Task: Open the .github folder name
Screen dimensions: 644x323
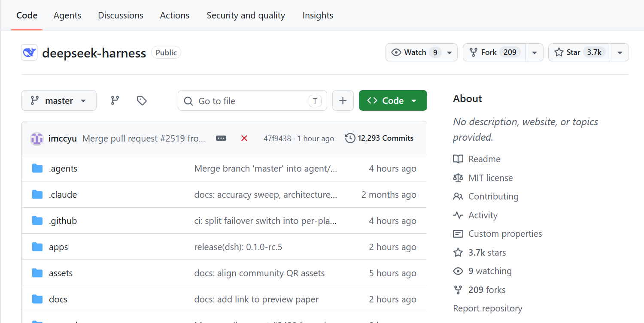Action: coord(63,221)
